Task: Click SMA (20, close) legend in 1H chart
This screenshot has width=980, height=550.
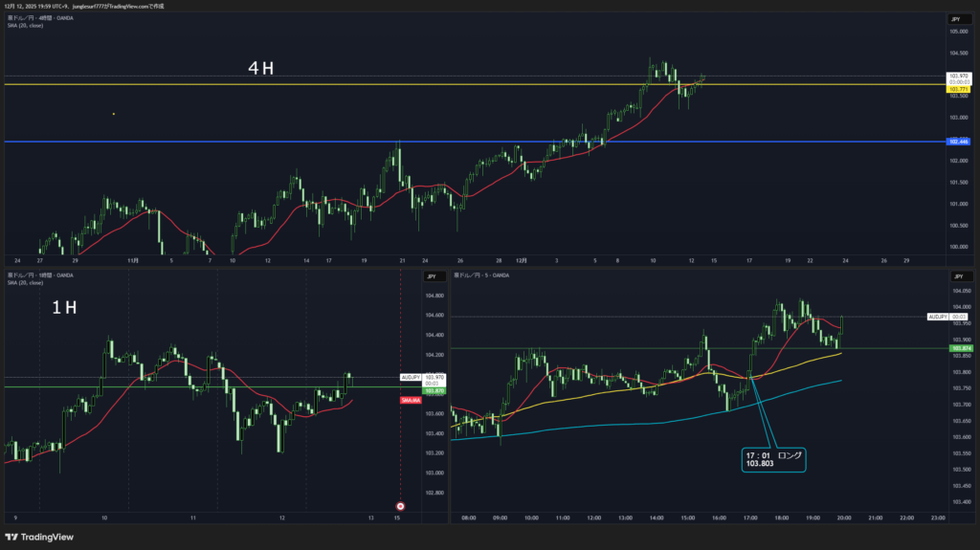Action: point(26,283)
